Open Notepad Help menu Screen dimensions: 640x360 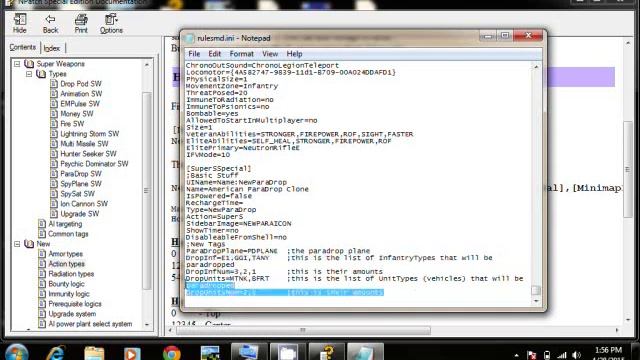(294, 54)
